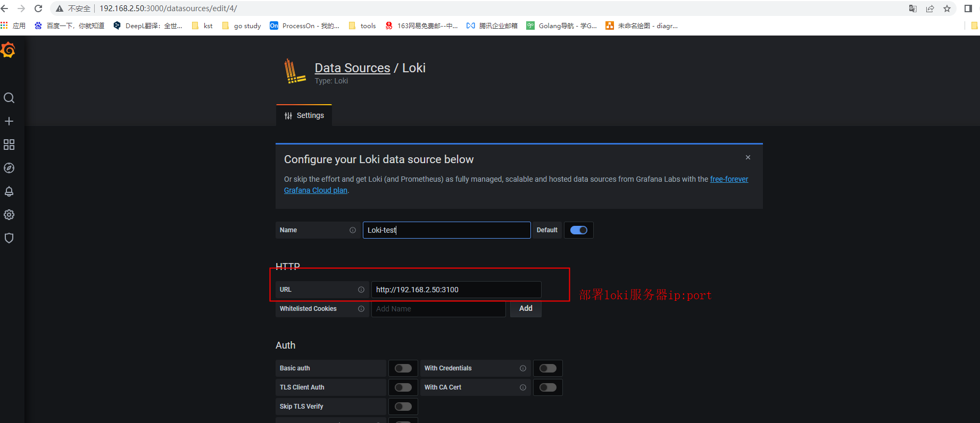Image resolution: width=980 pixels, height=423 pixels.
Task: Click the Grafana logo home icon
Action: [8, 50]
